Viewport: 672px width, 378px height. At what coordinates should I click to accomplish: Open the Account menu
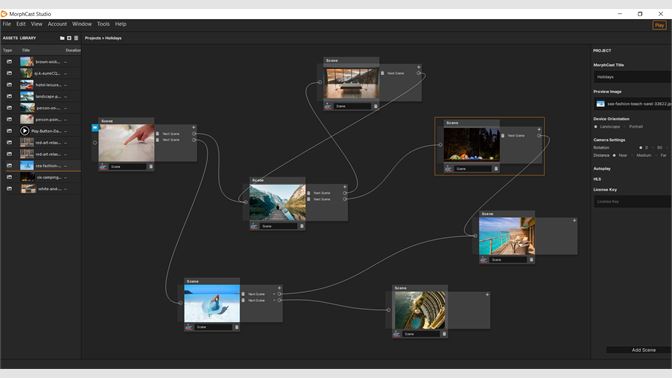click(57, 24)
